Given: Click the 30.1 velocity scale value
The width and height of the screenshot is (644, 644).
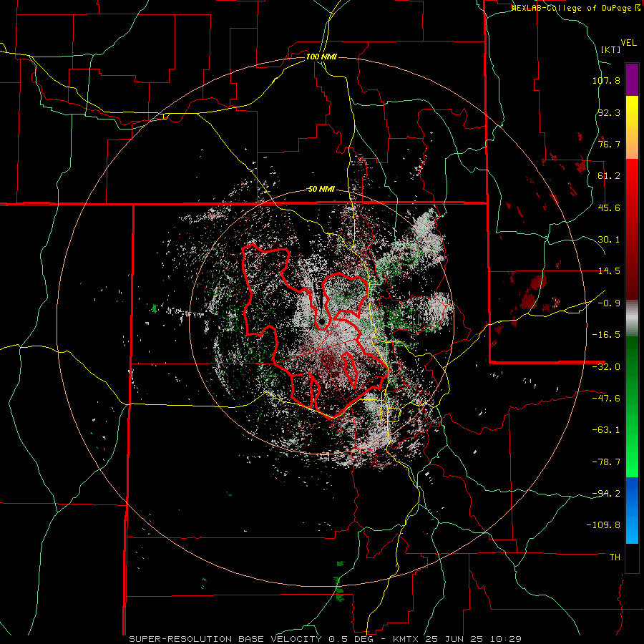Looking at the screenshot, I should (609, 240).
